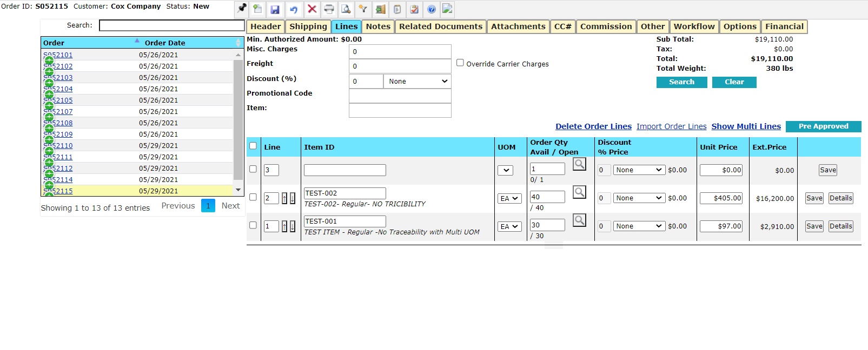Click the pushpin pin icon in toolbar
The width and height of the screenshot is (868, 350).
click(x=242, y=9)
